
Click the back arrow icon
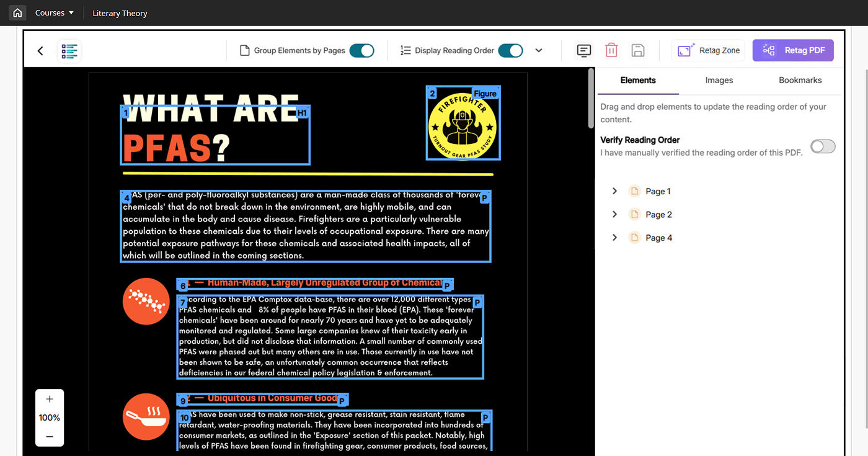coord(40,51)
